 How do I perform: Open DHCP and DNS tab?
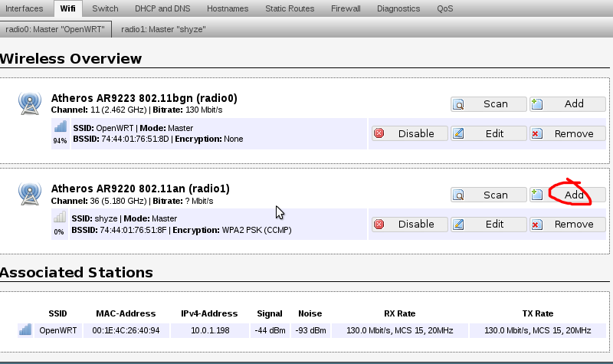click(x=162, y=8)
